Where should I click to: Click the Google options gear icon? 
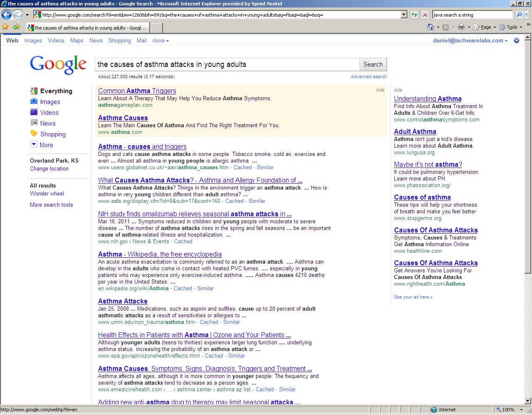[517, 40]
